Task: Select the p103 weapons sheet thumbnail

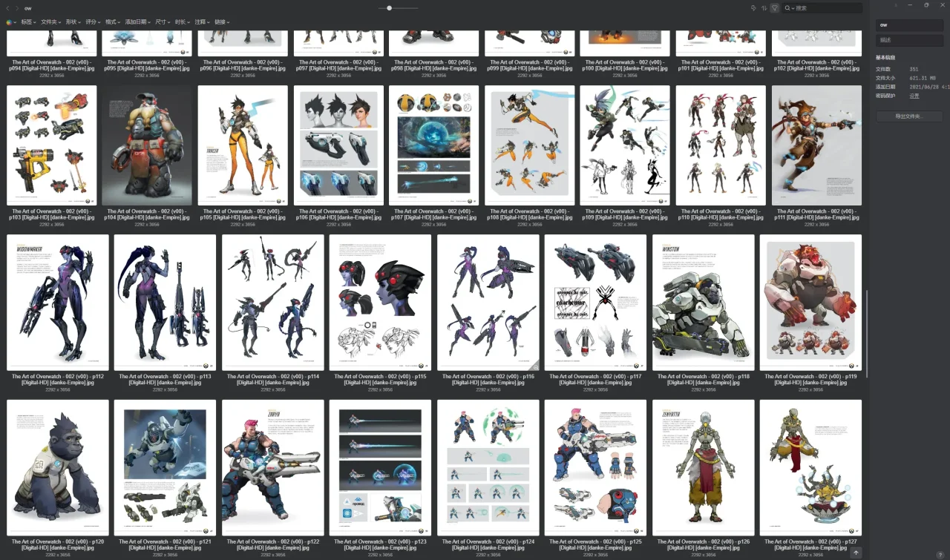Action: 52,145
